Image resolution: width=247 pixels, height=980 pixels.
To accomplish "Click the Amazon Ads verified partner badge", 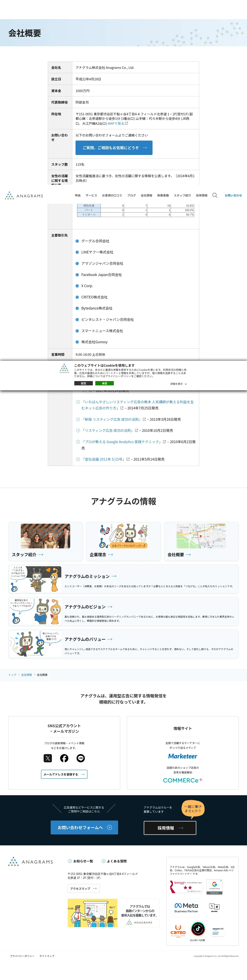I will coord(218,931).
